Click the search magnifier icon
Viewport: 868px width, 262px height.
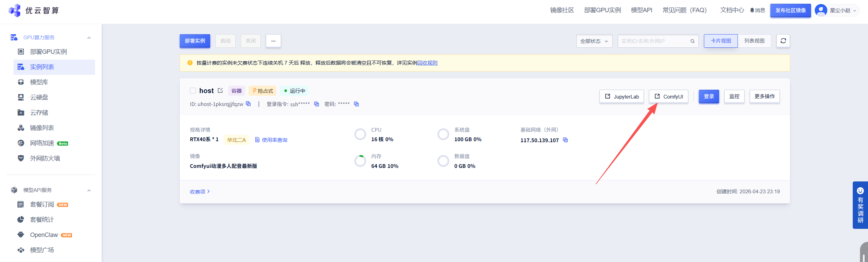pyautogui.click(x=692, y=41)
